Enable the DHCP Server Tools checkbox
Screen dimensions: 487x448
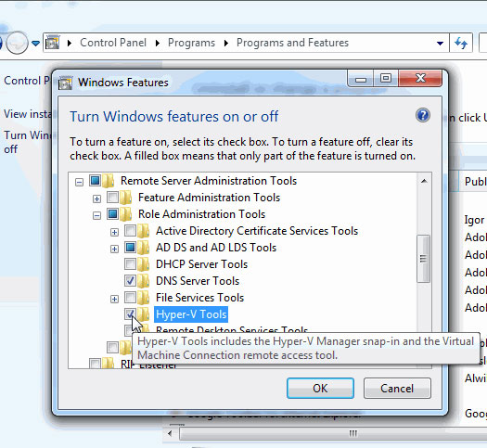[130, 264]
